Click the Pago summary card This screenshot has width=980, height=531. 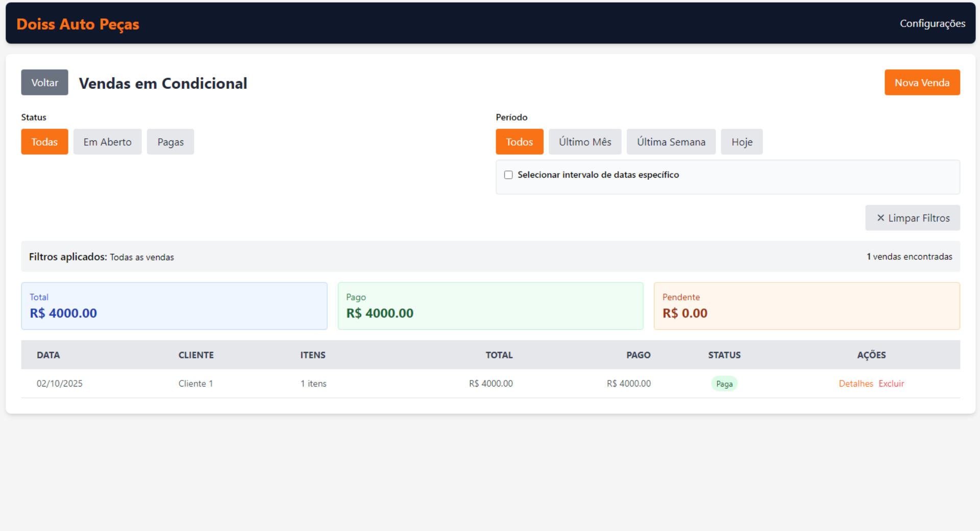490,306
